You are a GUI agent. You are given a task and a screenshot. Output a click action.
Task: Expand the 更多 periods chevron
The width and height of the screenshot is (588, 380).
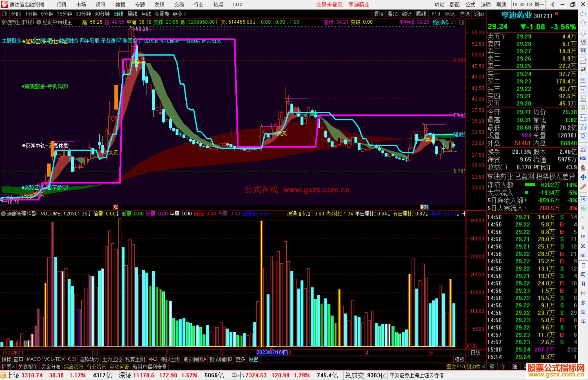[185, 14]
